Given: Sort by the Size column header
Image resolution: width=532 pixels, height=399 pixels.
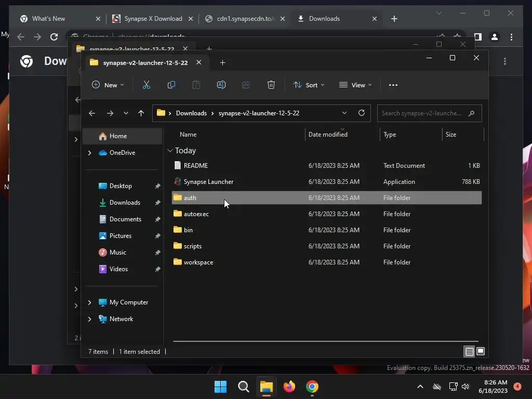Looking at the screenshot, I should [450, 135].
